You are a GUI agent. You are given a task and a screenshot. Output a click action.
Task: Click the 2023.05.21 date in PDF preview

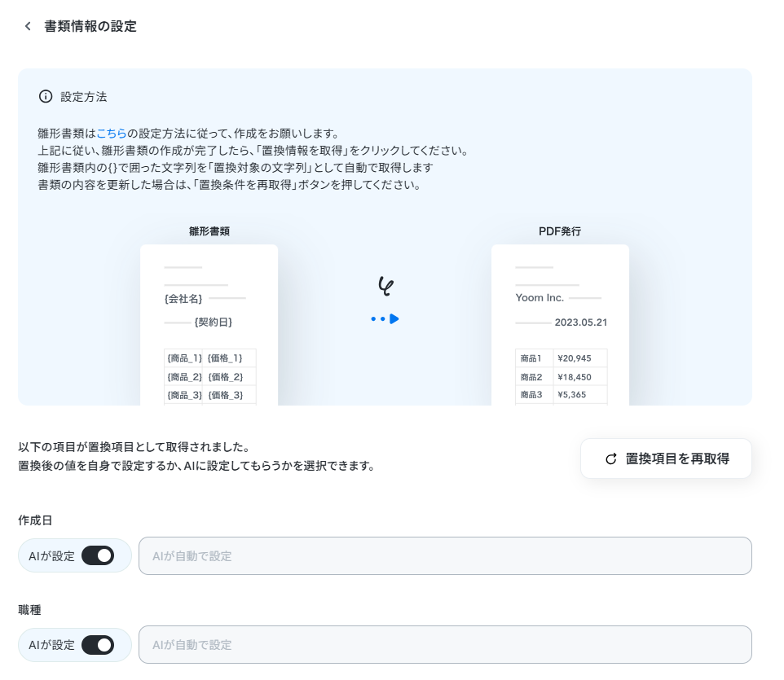581,322
